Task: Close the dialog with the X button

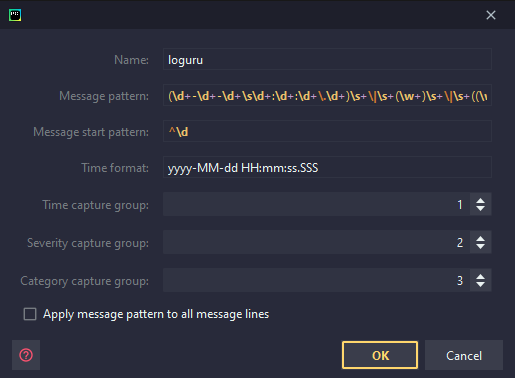Action: [491, 15]
